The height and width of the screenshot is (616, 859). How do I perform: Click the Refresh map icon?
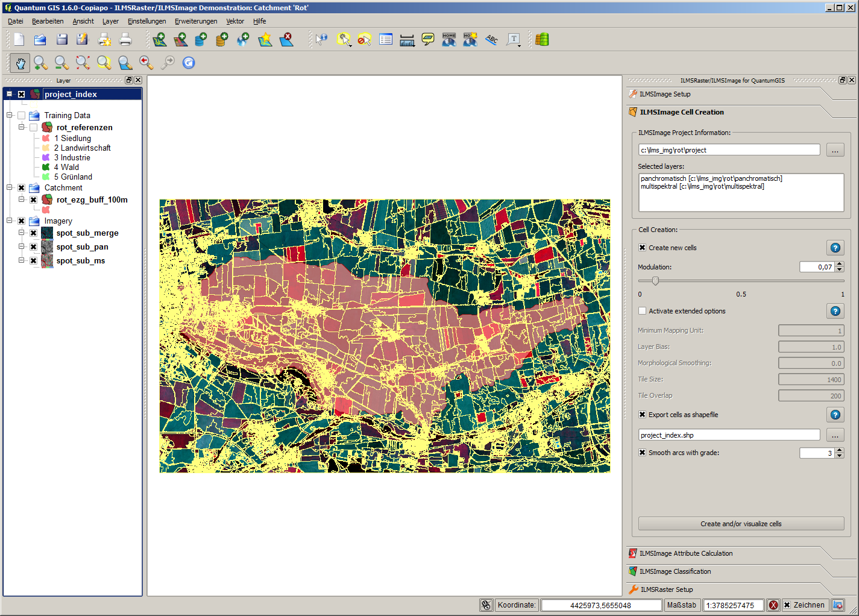pyautogui.click(x=189, y=63)
